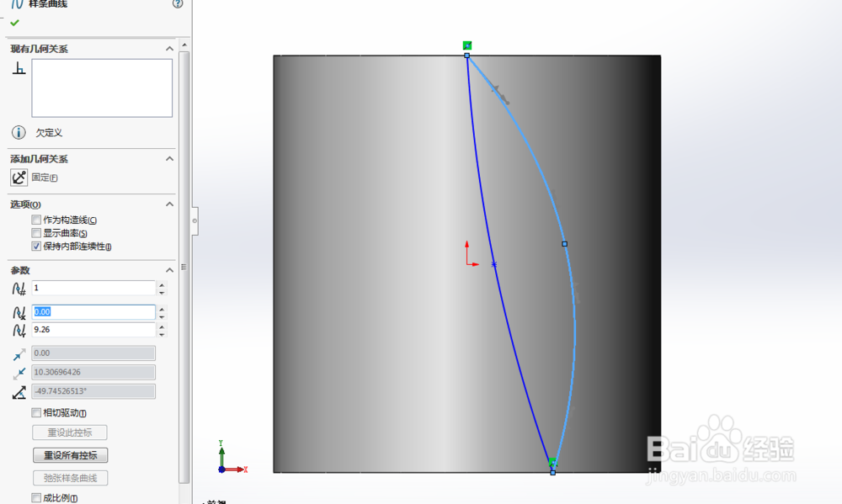Confirm the spline with the green checkmark

pyautogui.click(x=14, y=23)
